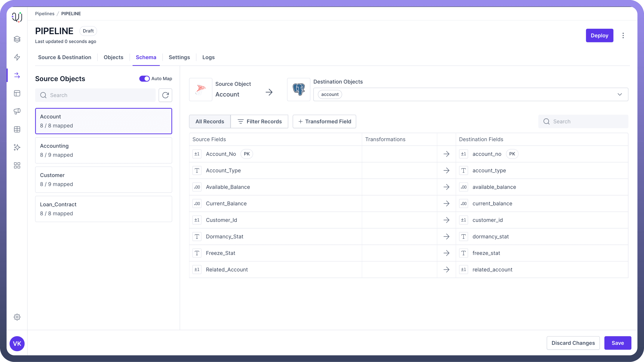Screen dimensions: 644x362
Task: Switch to the Objects tab
Action: (x=113, y=57)
